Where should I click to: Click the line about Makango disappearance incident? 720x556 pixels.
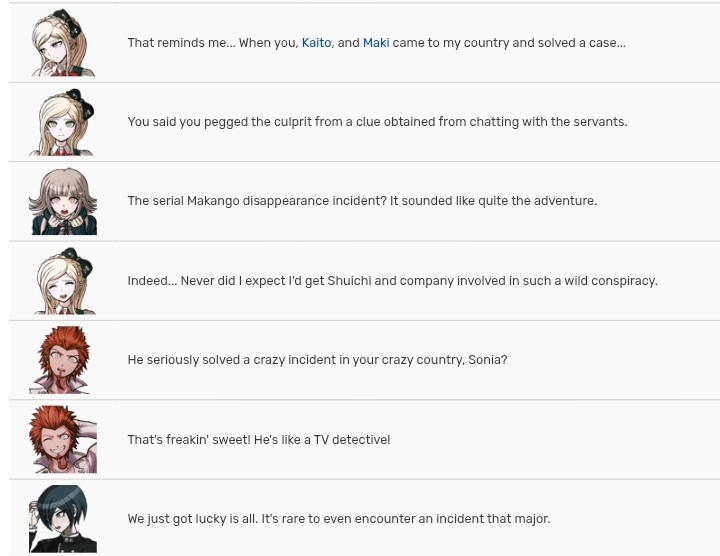tap(362, 201)
